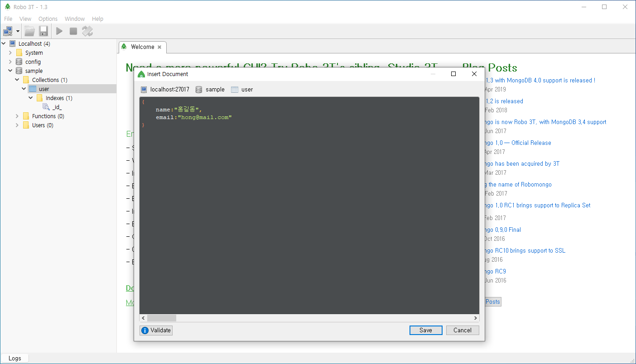Viewport: 636px width, 364px height.
Task: Open the Connect icon's dropdown arrow
Action: coord(18,31)
